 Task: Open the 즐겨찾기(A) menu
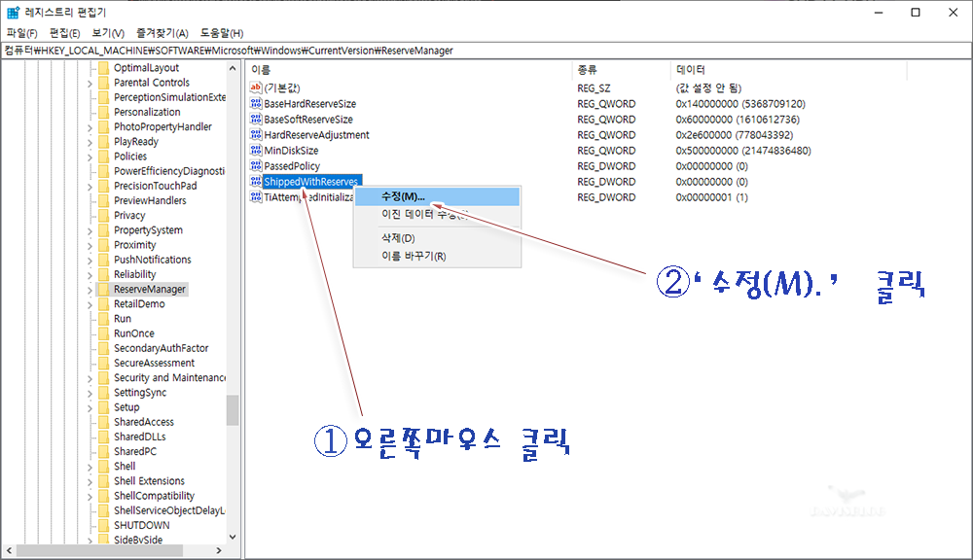pos(162,33)
